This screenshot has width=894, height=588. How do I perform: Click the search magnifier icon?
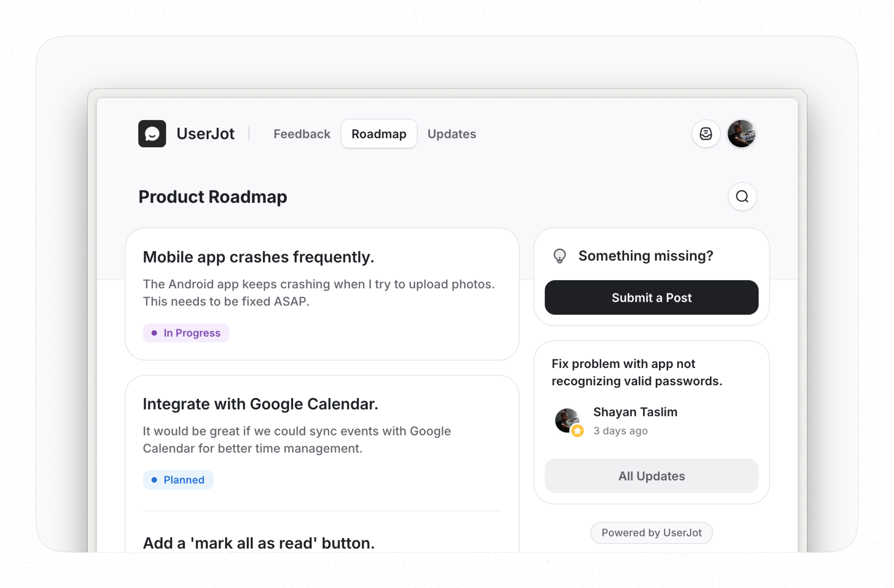(x=742, y=196)
